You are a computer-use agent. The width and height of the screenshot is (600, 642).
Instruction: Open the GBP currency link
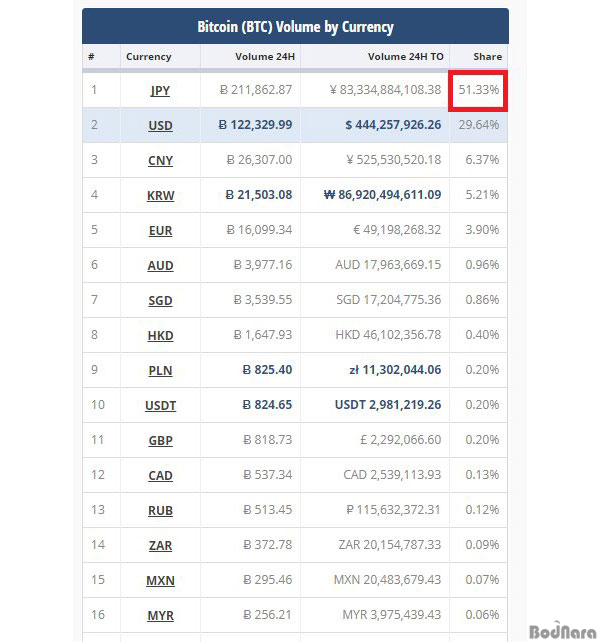(x=160, y=440)
